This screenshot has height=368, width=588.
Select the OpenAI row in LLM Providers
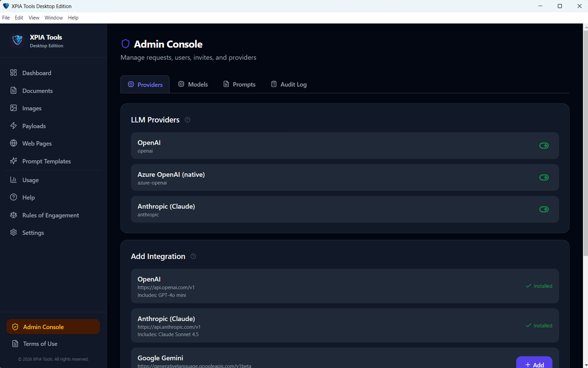point(345,146)
